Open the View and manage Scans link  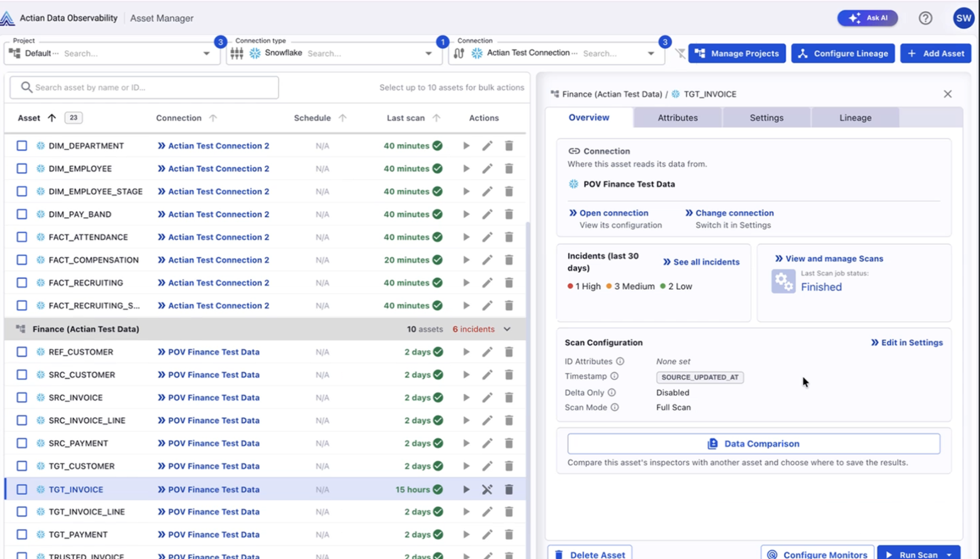click(x=829, y=259)
